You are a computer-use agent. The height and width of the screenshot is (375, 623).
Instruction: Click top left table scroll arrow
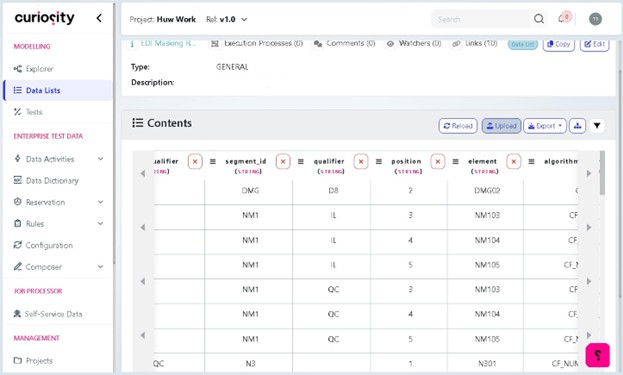143,173
